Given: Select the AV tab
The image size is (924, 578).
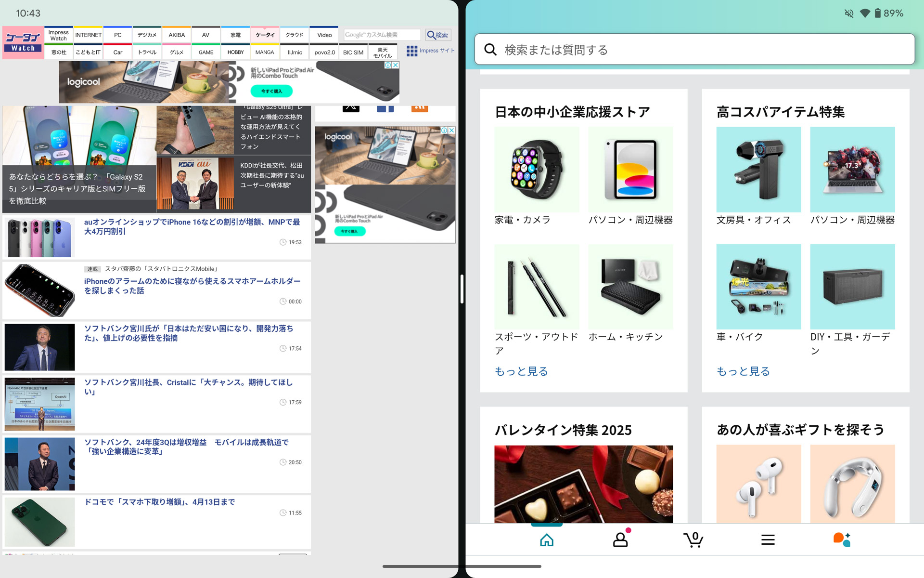Looking at the screenshot, I should (x=206, y=35).
